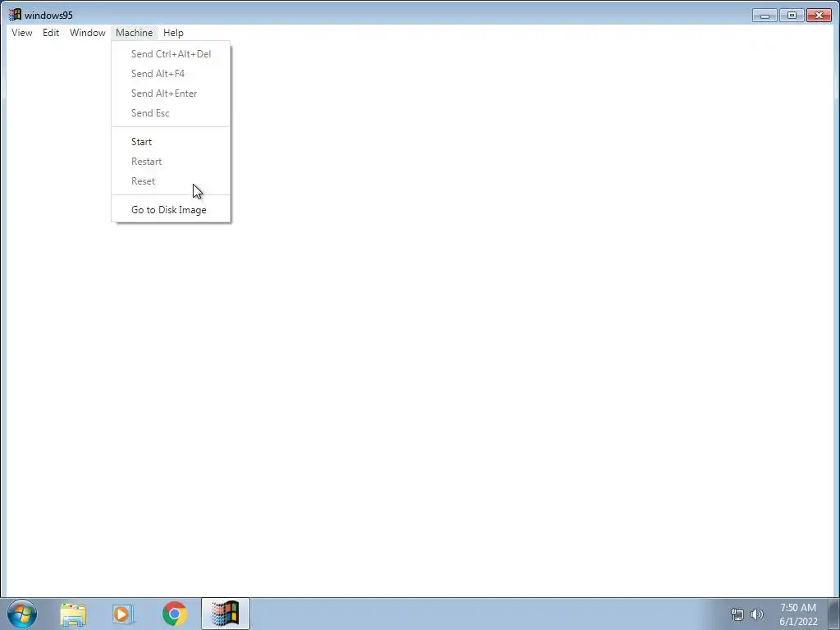Launch Google Chrome from the taskbar
The image size is (840, 630).
(x=175, y=614)
